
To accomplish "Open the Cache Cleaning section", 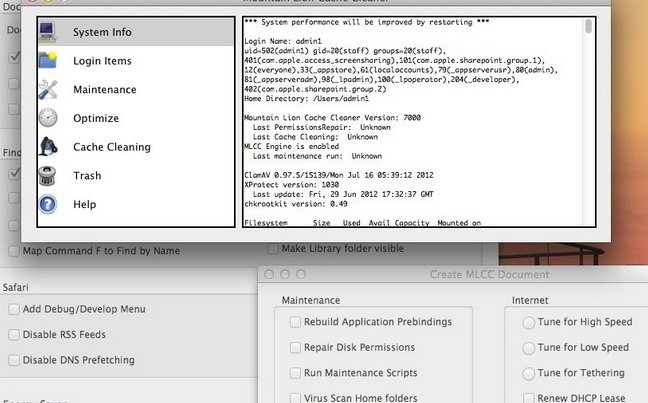I will pos(136,147).
